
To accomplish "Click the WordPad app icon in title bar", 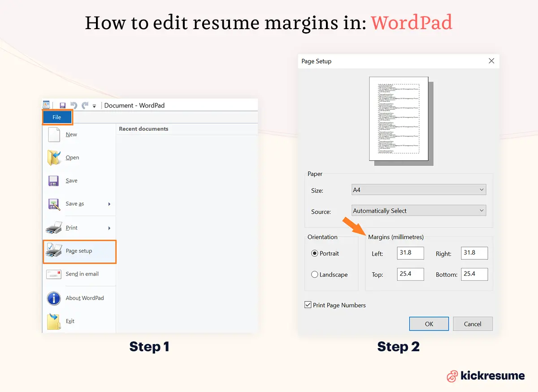I will (x=46, y=105).
